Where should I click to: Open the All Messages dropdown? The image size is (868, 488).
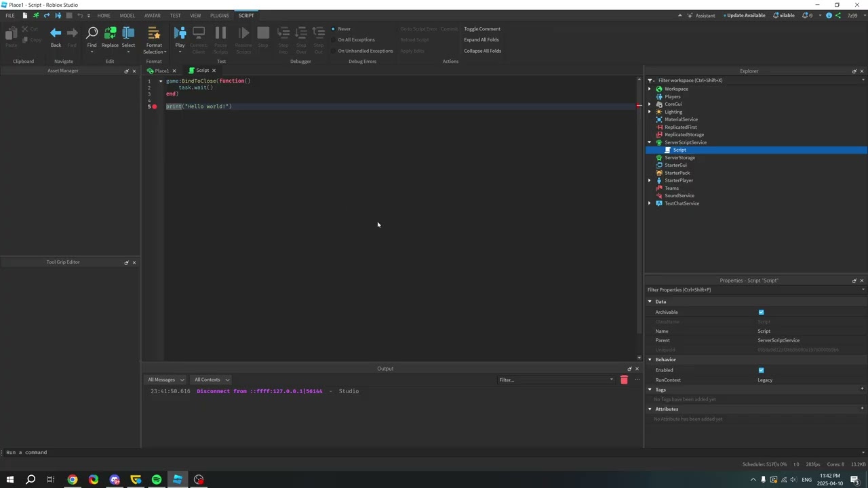(166, 380)
